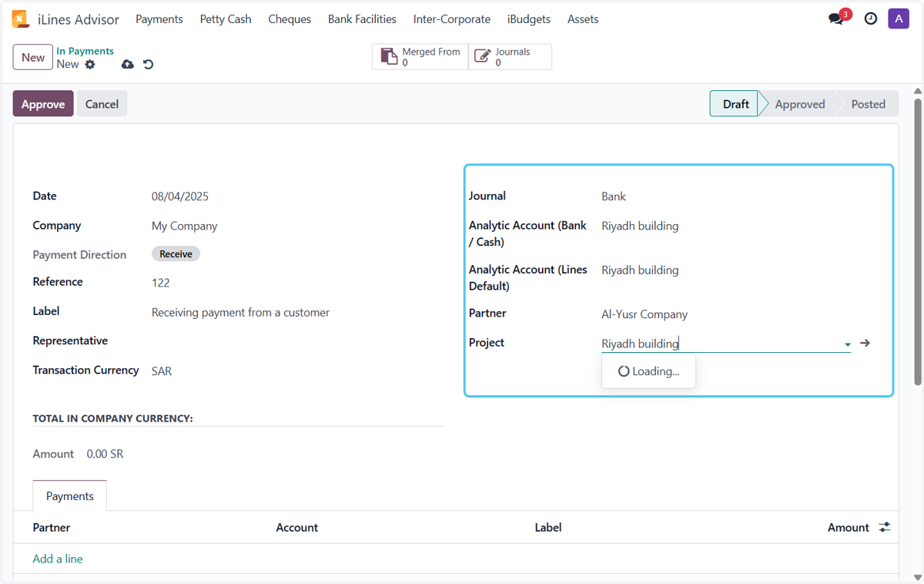Click the New record button
The height and width of the screenshot is (584, 924).
coord(33,57)
